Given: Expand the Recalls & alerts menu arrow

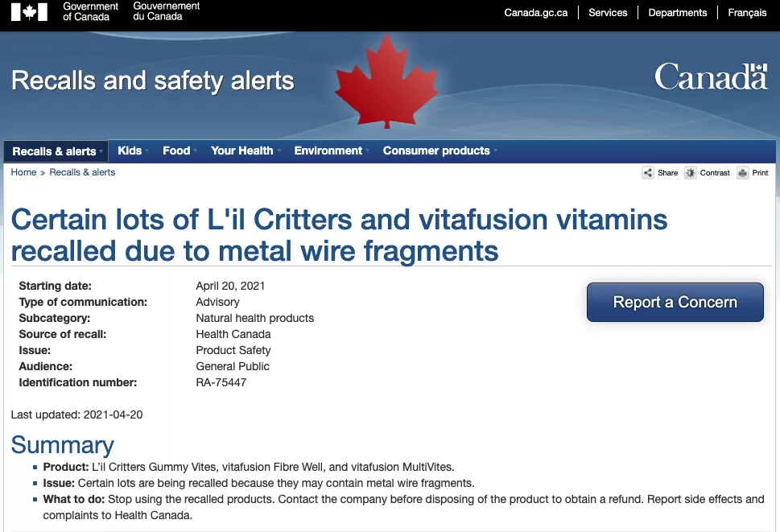Looking at the screenshot, I should click(101, 151).
